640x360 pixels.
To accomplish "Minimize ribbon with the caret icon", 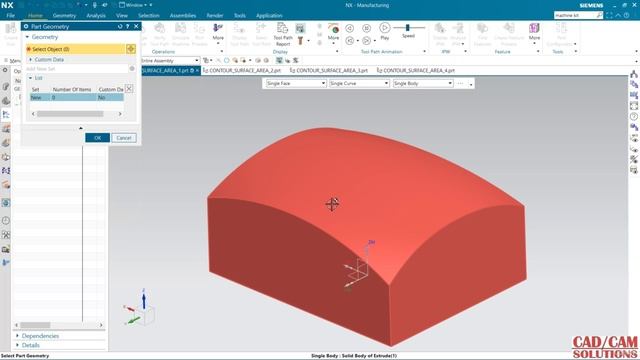I will point(618,15).
